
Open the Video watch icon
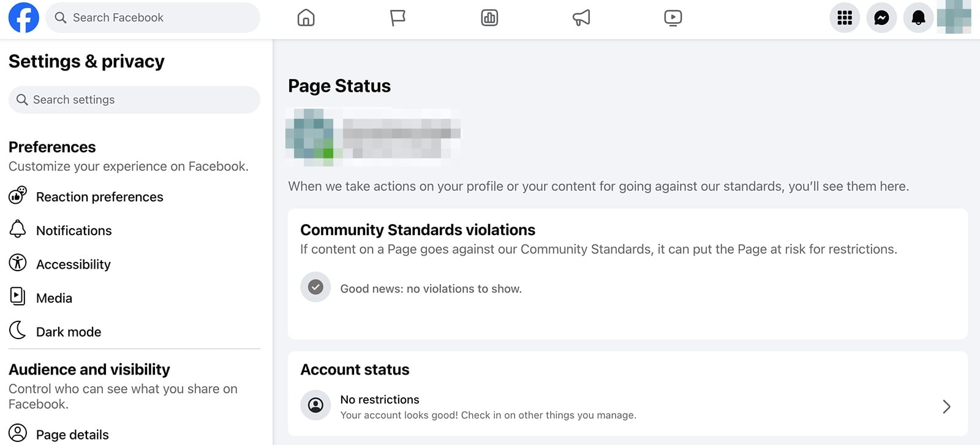(x=673, y=18)
